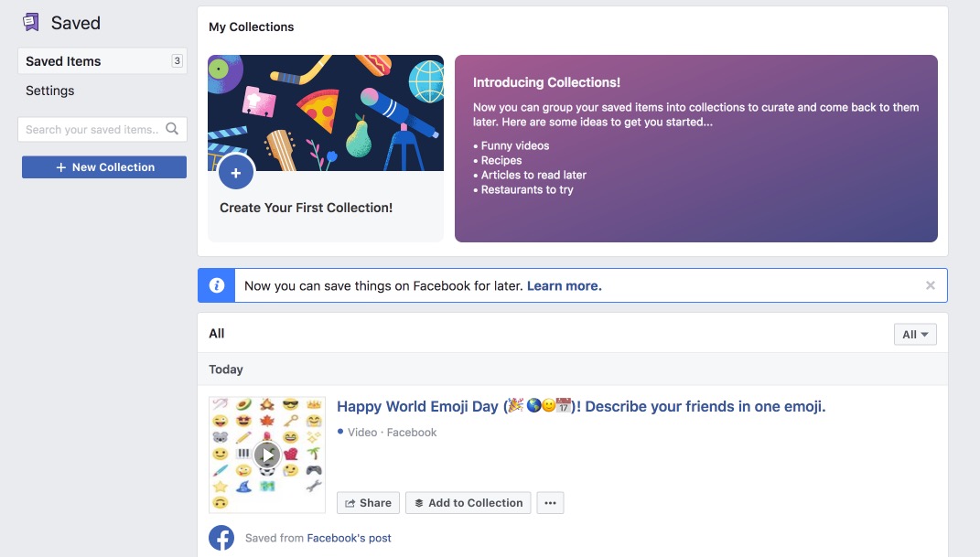The width and height of the screenshot is (980, 557).
Task: Open Saved Items in the sidebar
Action: click(x=102, y=61)
